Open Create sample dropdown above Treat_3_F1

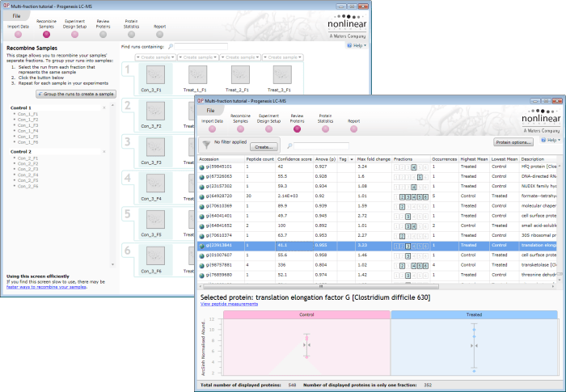(283, 57)
